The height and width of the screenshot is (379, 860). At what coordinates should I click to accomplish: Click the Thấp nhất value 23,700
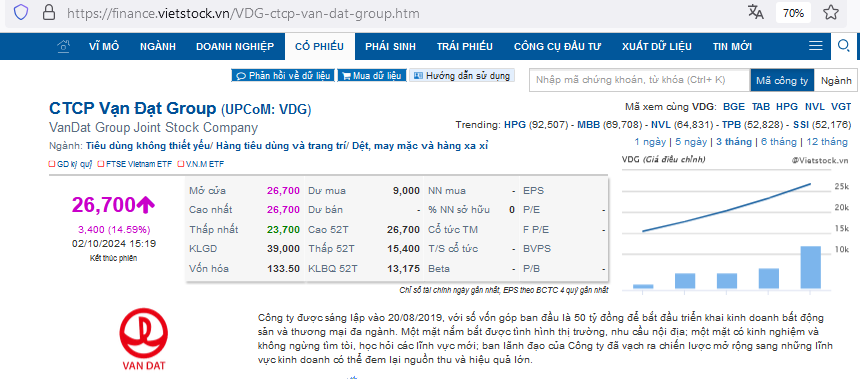click(x=284, y=229)
